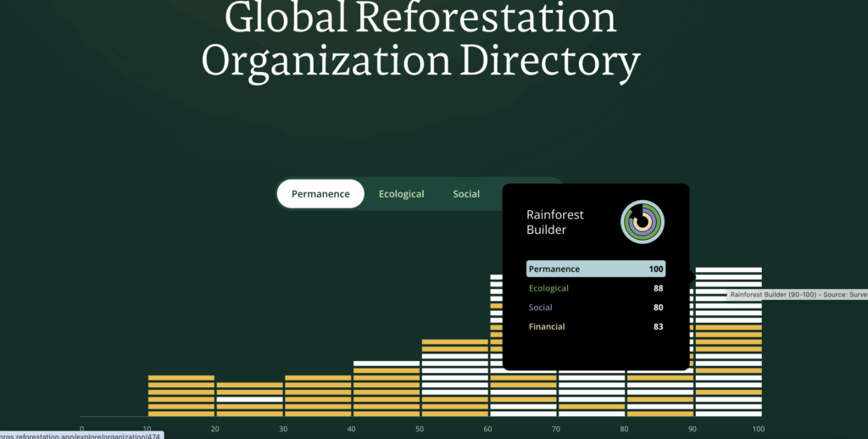Click the top yellow stripe of the 10-20 bar
This screenshot has width=868, height=439.
point(181,378)
